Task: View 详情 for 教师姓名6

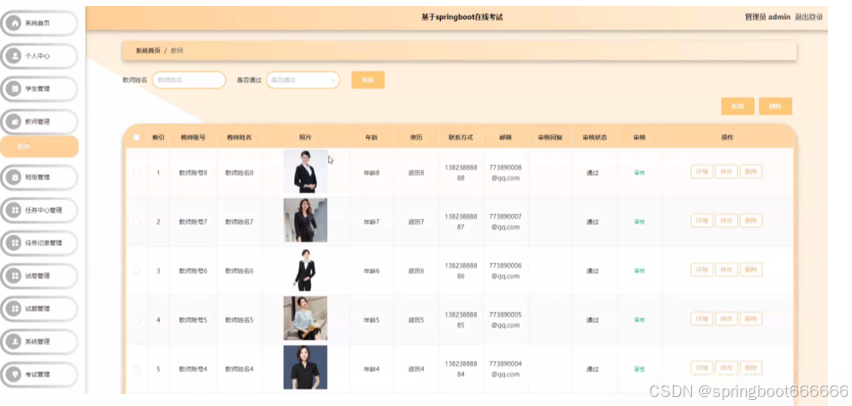Action: pos(701,270)
